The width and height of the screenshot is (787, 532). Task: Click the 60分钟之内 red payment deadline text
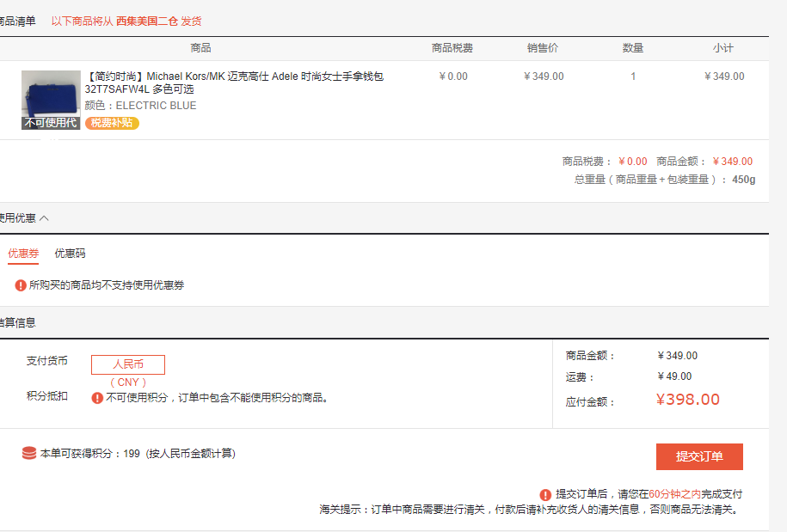pos(674,494)
